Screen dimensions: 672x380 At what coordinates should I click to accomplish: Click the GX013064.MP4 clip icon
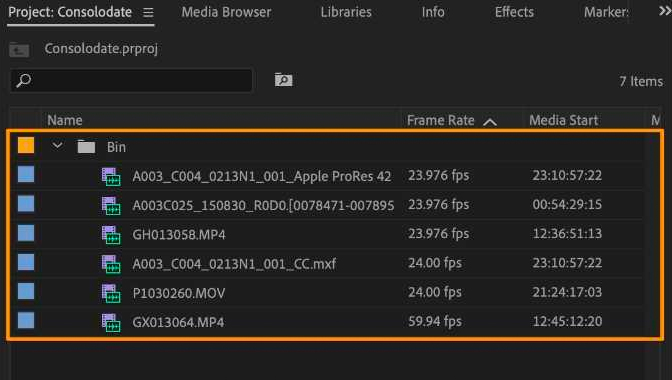pyautogui.click(x=111, y=323)
